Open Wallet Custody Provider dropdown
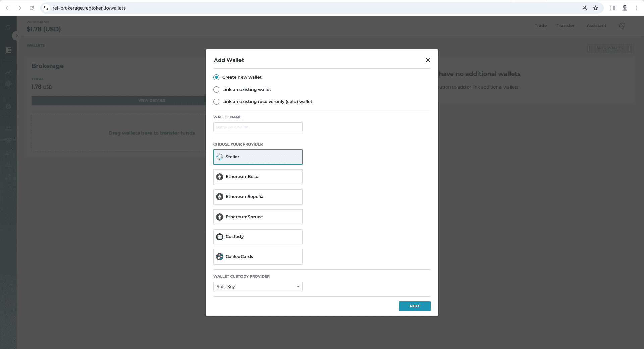The width and height of the screenshot is (644, 349). (x=258, y=287)
